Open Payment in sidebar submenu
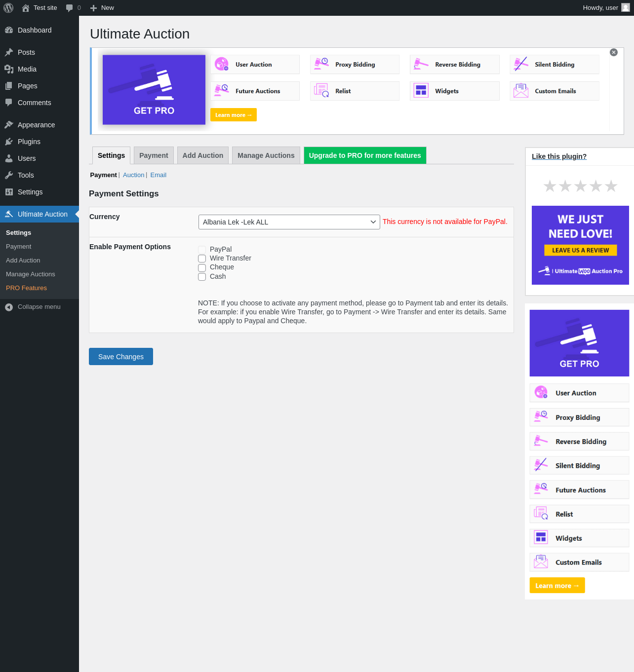The image size is (634, 672). (19, 247)
